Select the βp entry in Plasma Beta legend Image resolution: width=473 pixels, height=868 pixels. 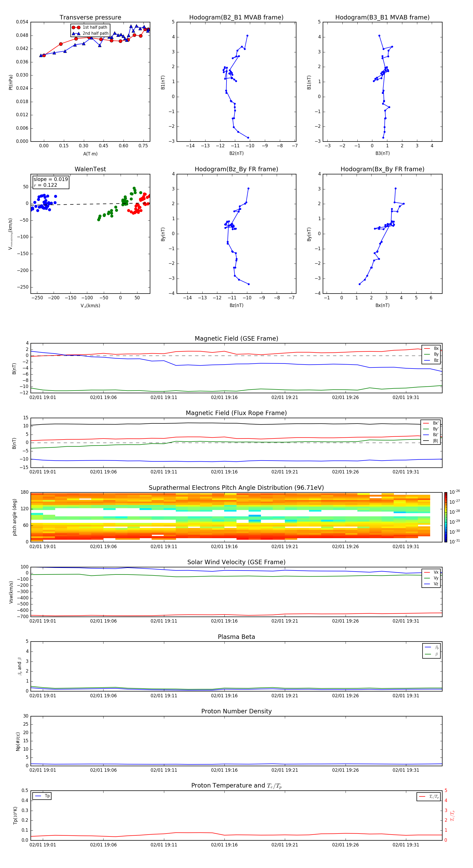431,647
